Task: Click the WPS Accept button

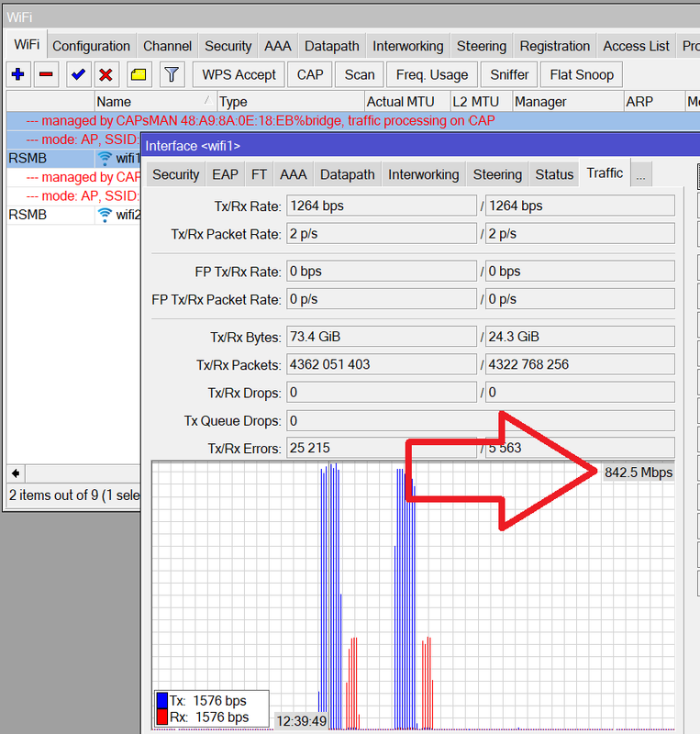Action: (x=239, y=74)
